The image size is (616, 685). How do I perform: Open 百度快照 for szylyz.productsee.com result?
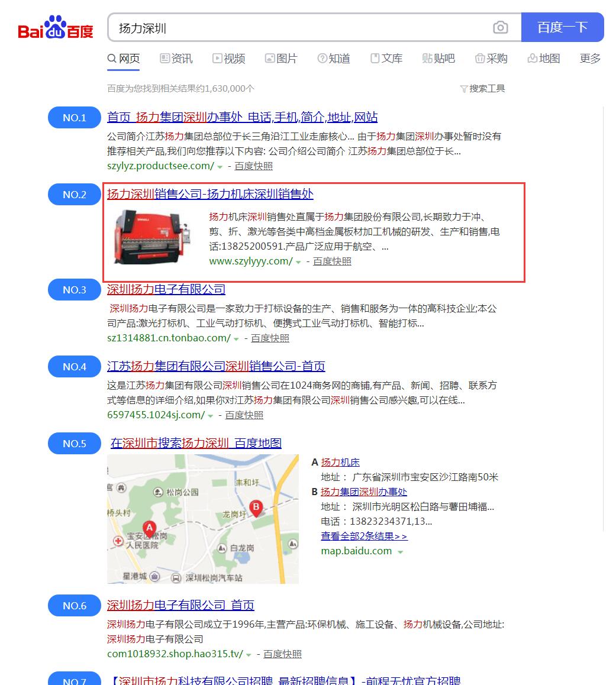tap(253, 166)
